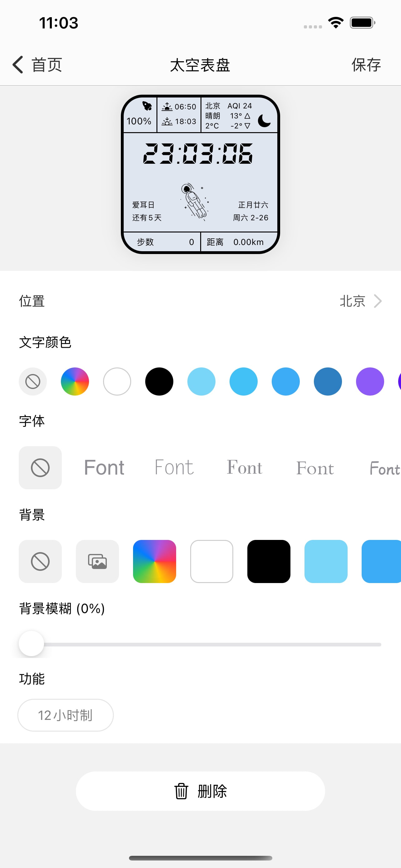Expand the 位置 location chevron

point(378,301)
